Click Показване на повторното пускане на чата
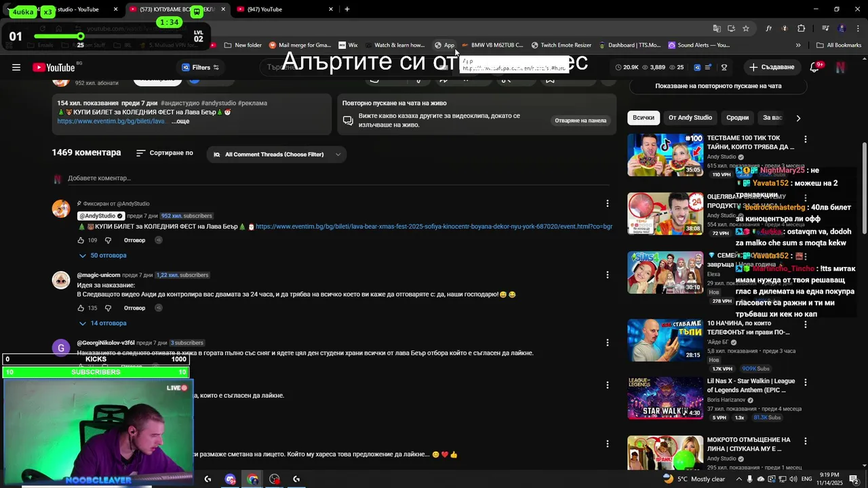 (x=718, y=86)
